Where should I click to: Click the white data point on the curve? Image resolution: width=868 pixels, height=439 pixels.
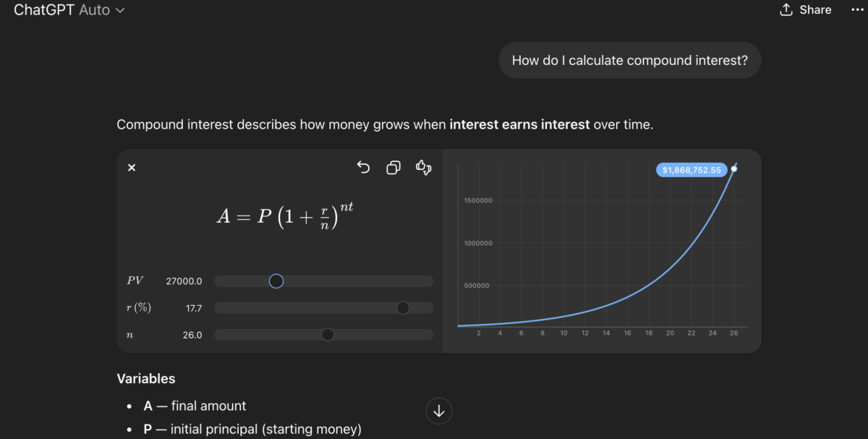click(x=734, y=169)
